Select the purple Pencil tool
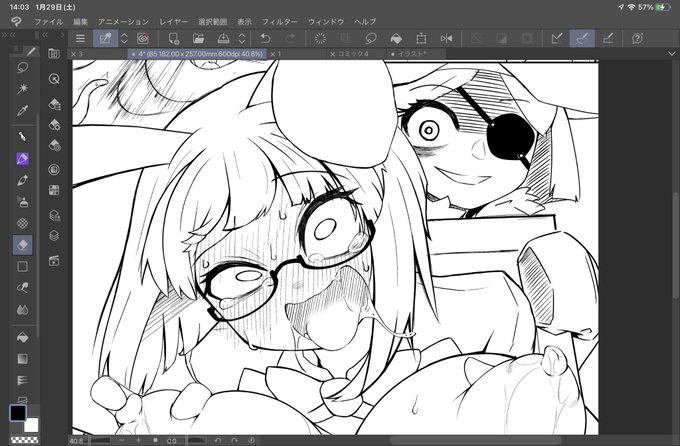Viewport: 680px width, 446px height. [x=23, y=158]
